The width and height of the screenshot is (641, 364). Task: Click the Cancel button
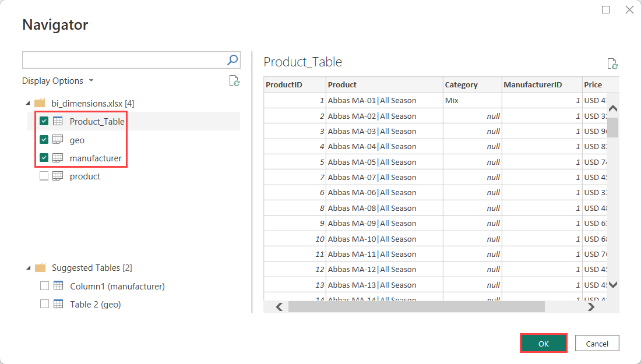[x=597, y=344]
